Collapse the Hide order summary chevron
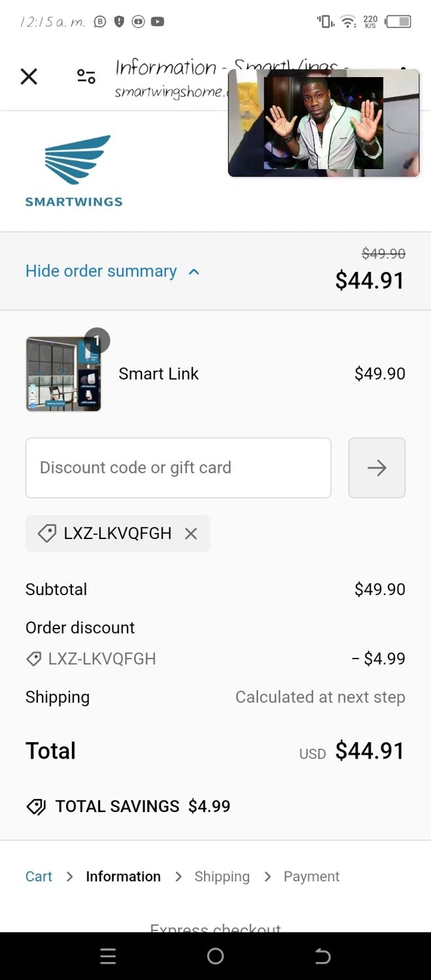The height and width of the screenshot is (980, 431). [x=194, y=271]
